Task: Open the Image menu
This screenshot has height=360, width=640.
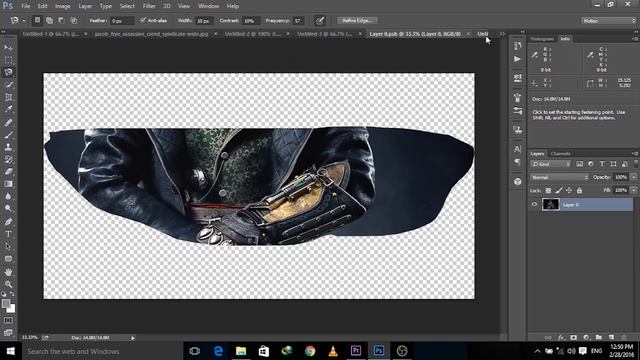Action: coord(62,6)
